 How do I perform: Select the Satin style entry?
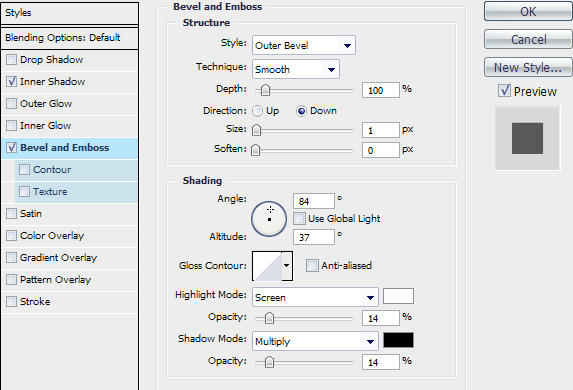point(31,213)
